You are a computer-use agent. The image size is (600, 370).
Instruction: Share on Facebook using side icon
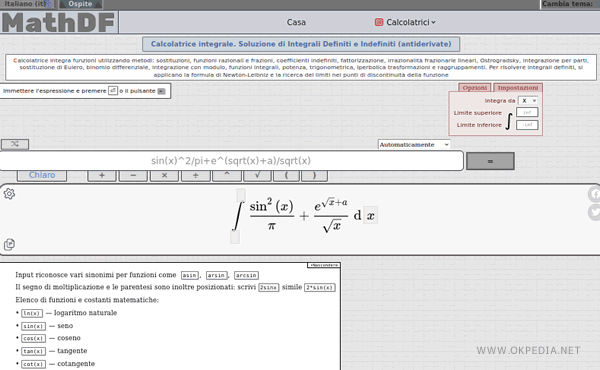[x=594, y=194]
